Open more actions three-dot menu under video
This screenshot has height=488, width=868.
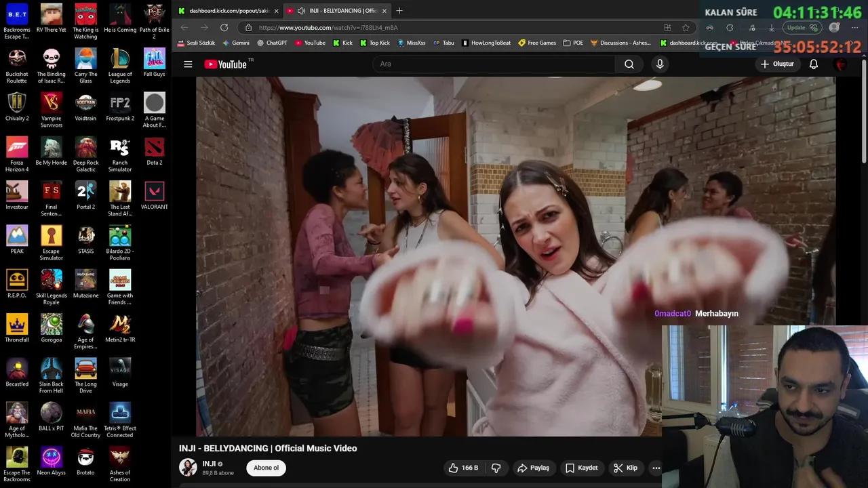pos(656,468)
